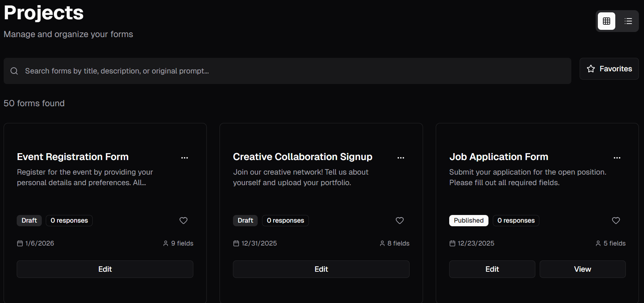
Task: Switch to list view layout
Action: click(x=628, y=21)
